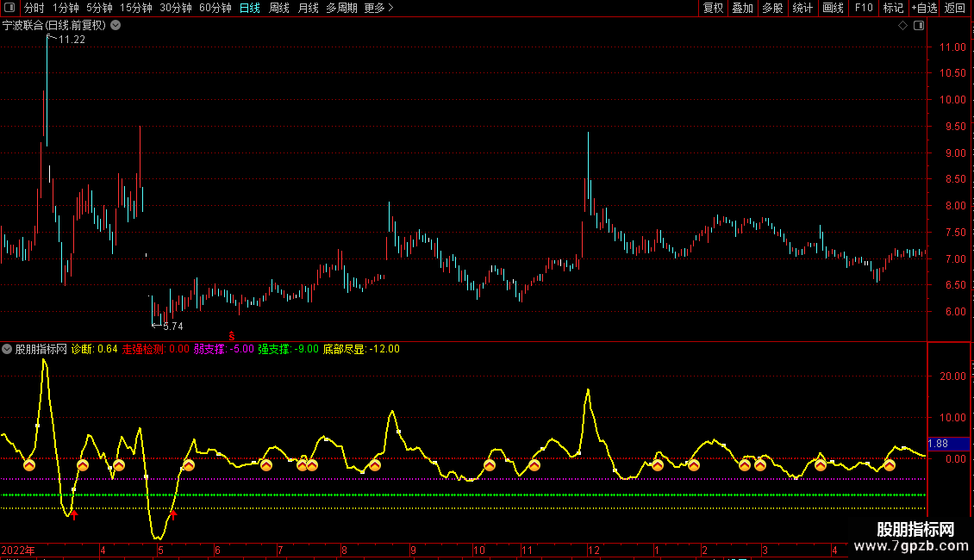Viewport: 974px width, 560px height.
Task: Open the 多周期 multi-period view
Action: point(341,8)
